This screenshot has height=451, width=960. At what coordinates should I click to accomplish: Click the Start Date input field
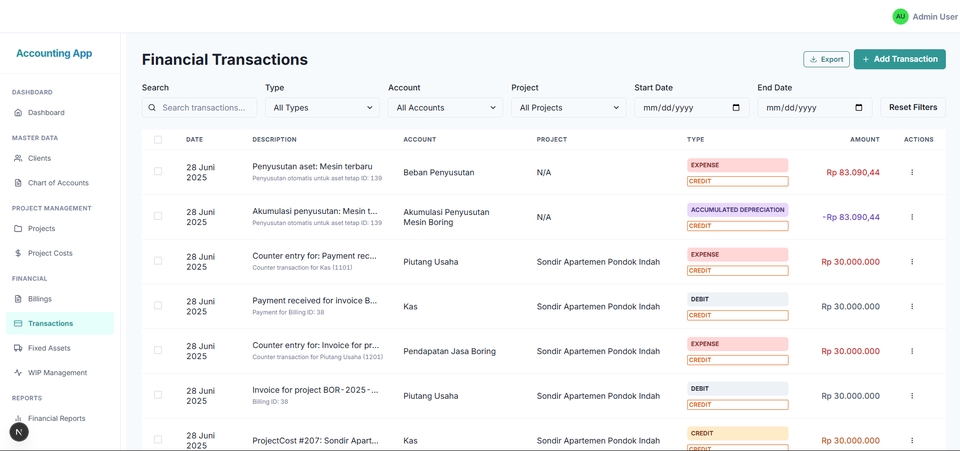point(692,108)
